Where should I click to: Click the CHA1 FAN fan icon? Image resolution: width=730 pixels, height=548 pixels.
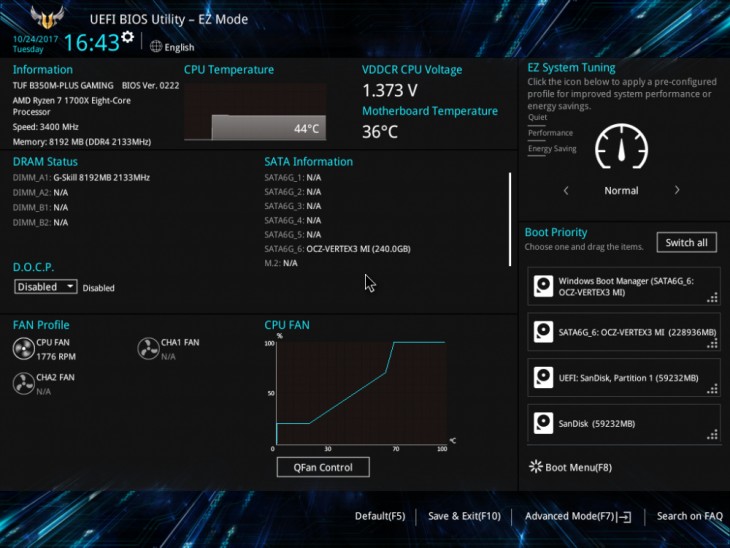tap(149, 349)
